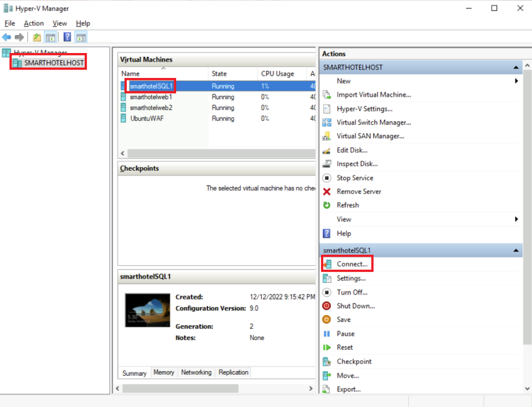Expand the New submenu arrow
This screenshot has width=532, height=407.
click(x=516, y=81)
